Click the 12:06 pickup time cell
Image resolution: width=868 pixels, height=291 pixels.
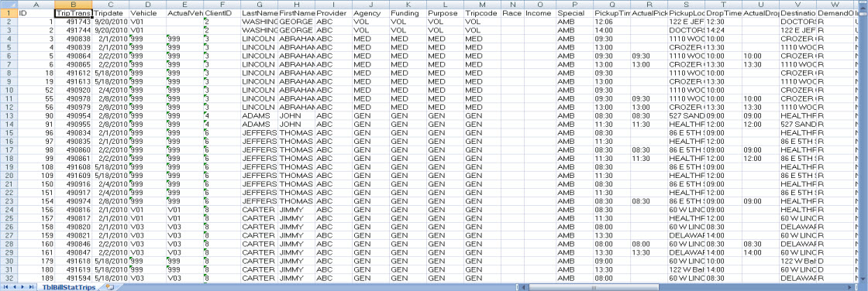click(x=611, y=21)
